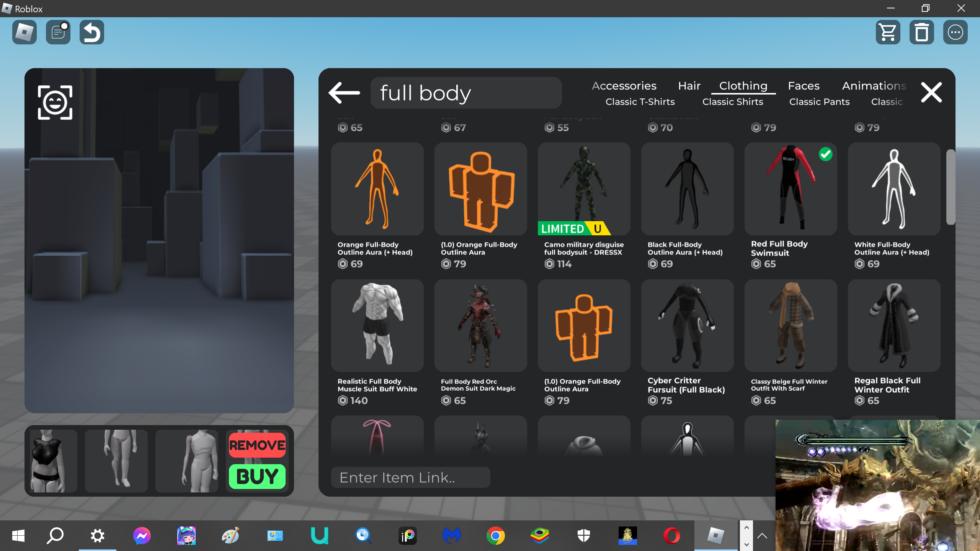Image resolution: width=980 pixels, height=551 pixels.
Task: Open the more options ellipsis
Action: 955,32
